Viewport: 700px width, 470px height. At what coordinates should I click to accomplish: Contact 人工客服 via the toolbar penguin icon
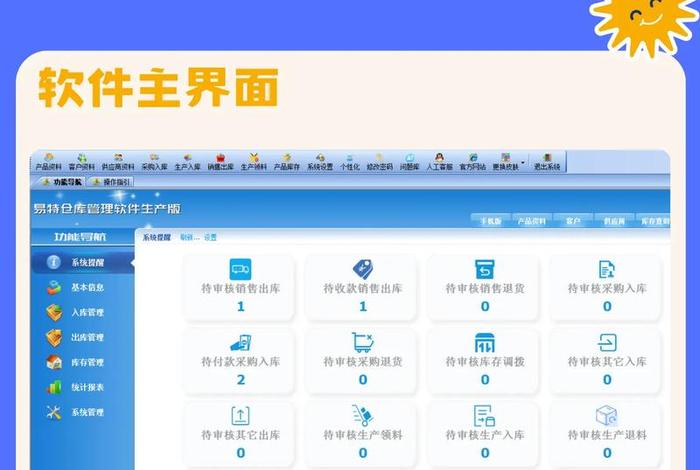[x=439, y=162]
